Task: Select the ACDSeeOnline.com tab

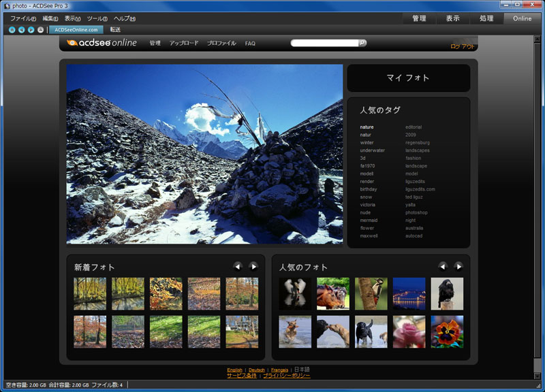Action: (76, 30)
